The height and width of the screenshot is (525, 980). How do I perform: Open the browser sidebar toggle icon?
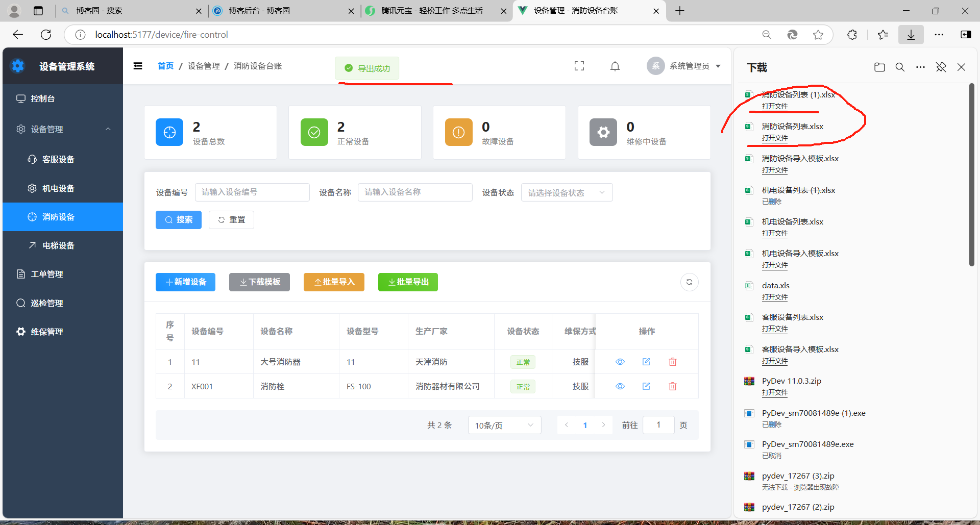pyautogui.click(x=966, y=35)
